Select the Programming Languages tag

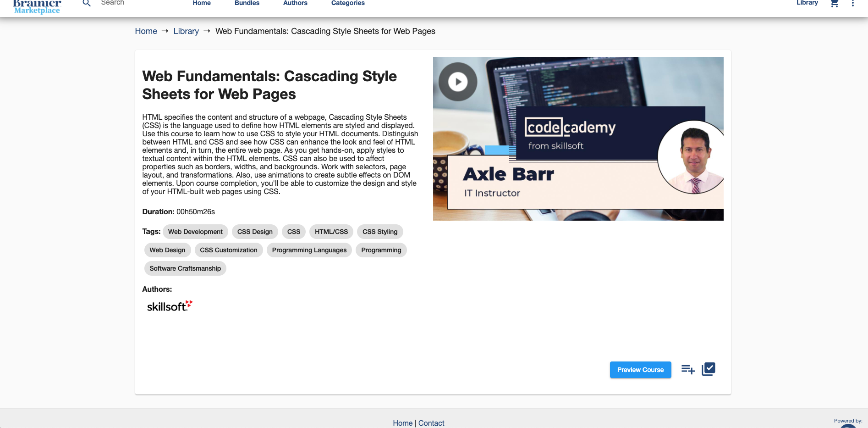(x=309, y=250)
